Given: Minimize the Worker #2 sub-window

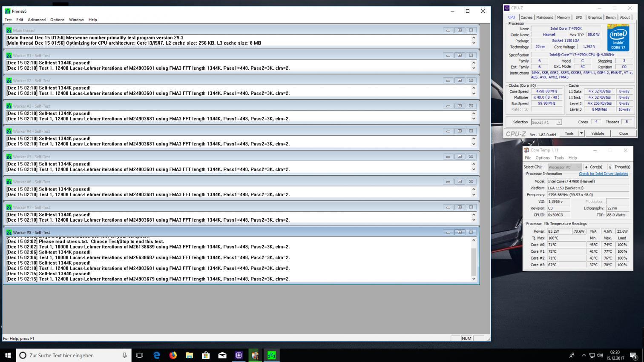Looking at the screenshot, I should [x=448, y=80].
